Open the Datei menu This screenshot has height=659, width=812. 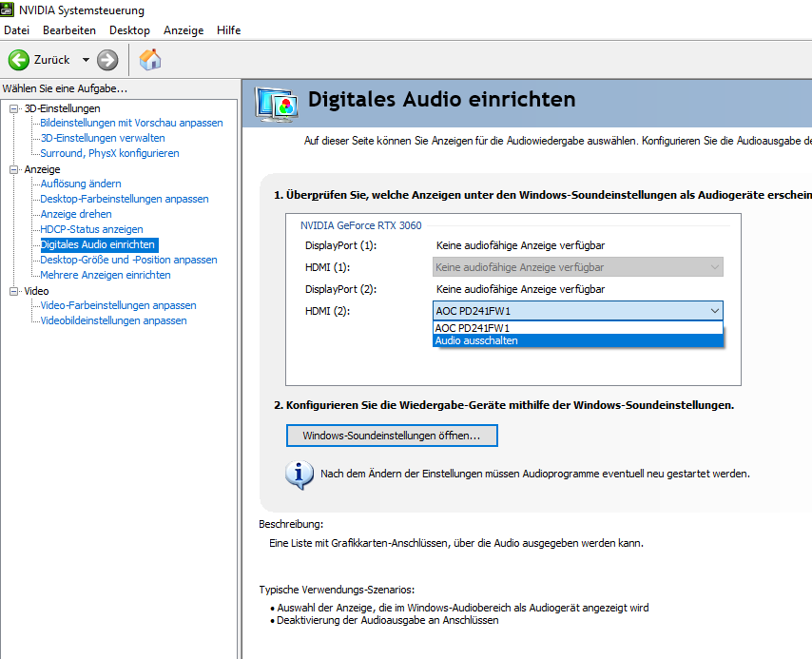(16, 30)
